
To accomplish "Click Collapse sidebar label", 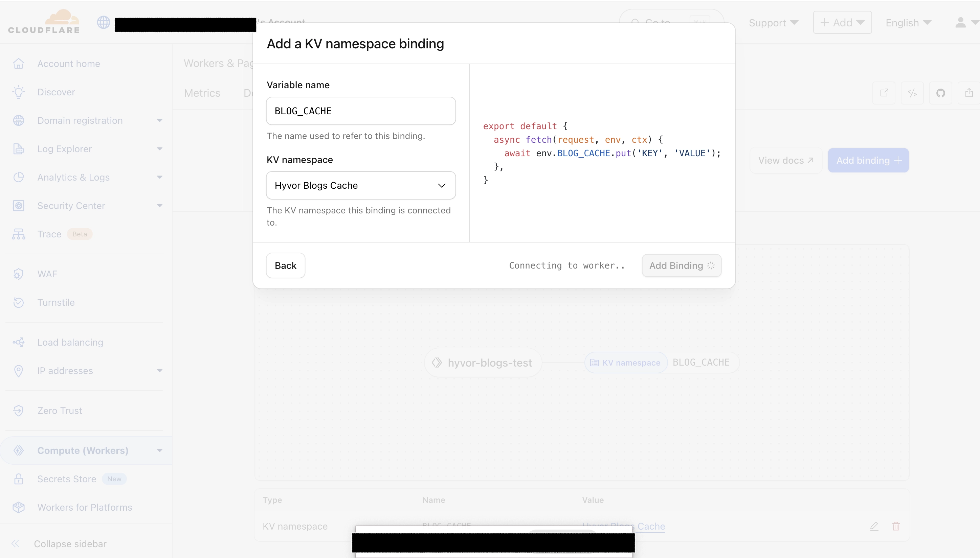I will (x=70, y=543).
